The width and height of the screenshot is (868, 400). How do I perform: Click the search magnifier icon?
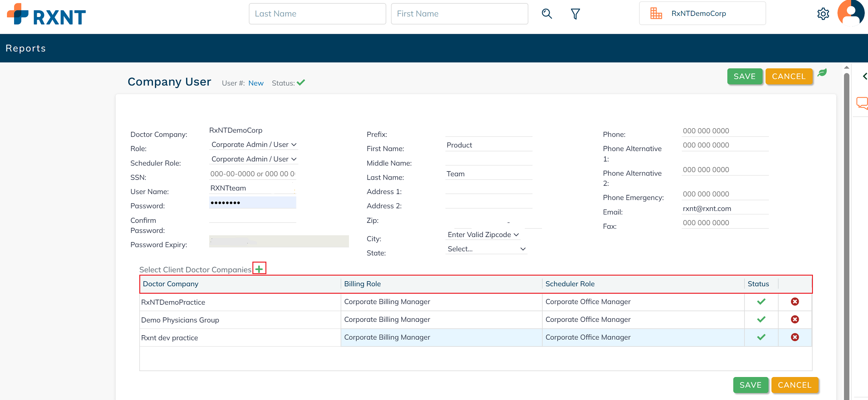coord(547,14)
